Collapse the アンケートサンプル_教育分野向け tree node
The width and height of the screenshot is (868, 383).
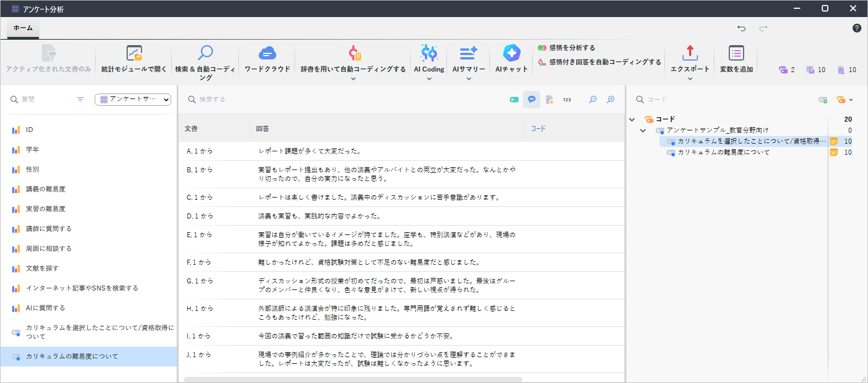click(642, 130)
